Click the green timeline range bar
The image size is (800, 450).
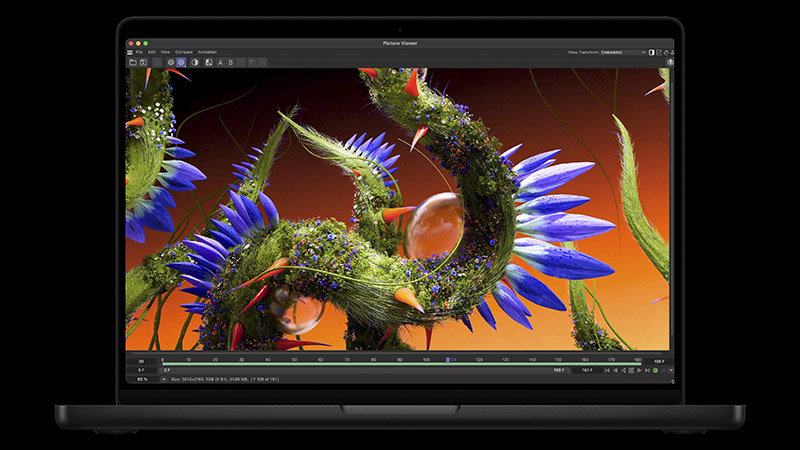[402, 364]
